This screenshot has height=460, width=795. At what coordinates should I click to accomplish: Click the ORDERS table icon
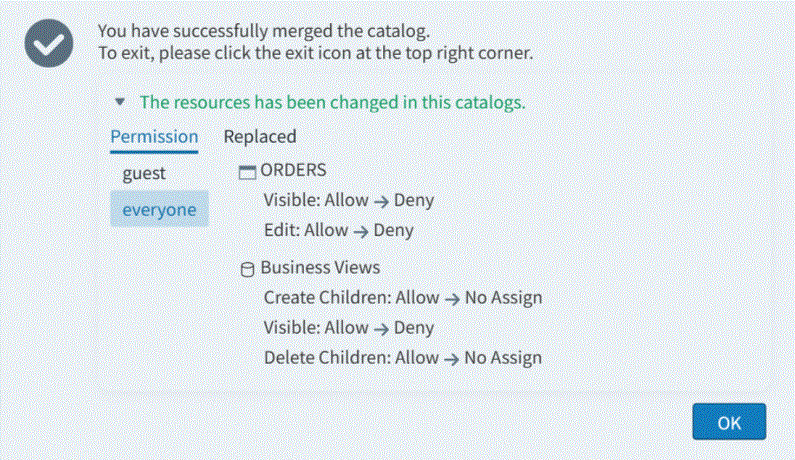(x=248, y=171)
